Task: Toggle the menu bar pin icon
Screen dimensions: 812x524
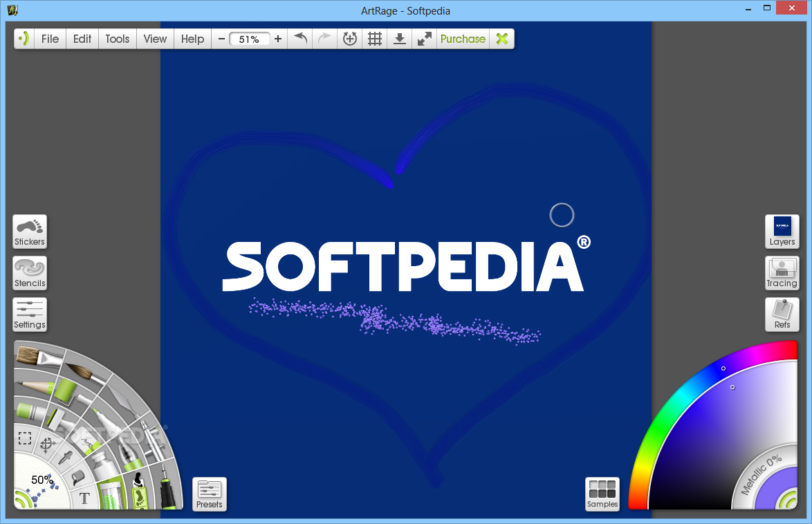Action: click(x=24, y=39)
